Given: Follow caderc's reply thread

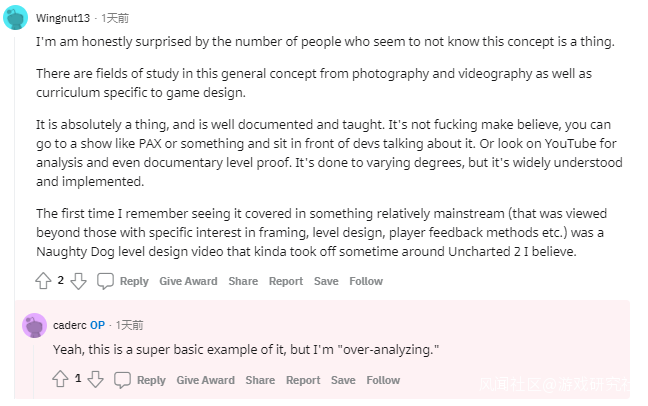Looking at the screenshot, I should [x=383, y=380].
